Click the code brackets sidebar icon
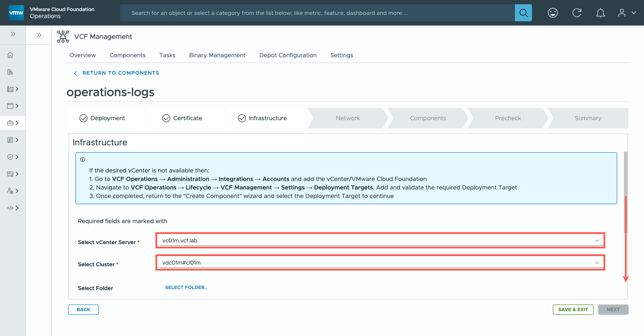The width and height of the screenshot is (644, 336). pyautogui.click(x=10, y=208)
